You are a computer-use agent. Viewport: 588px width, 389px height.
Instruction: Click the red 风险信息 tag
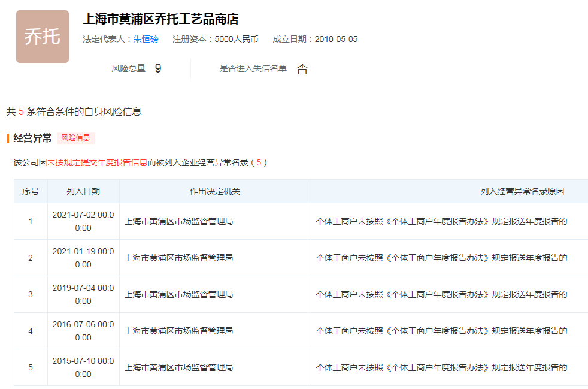pos(76,138)
